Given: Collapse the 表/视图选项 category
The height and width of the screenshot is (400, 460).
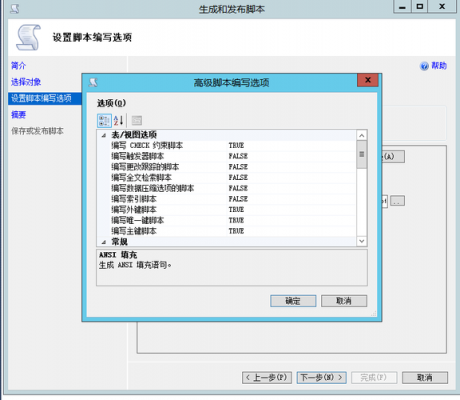Looking at the screenshot, I should [104, 135].
